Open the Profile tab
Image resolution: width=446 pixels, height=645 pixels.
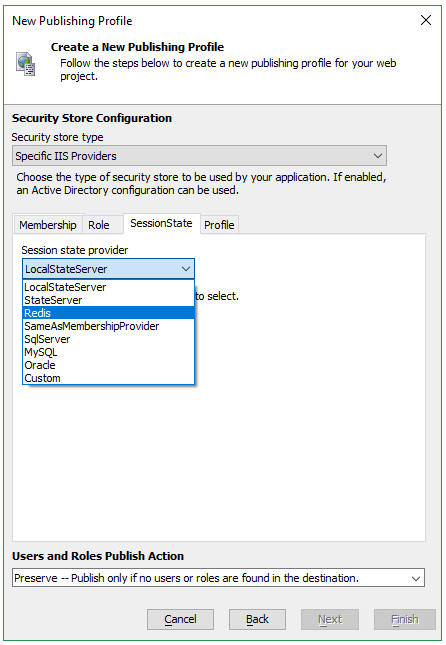pyautogui.click(x=219, y=225)
